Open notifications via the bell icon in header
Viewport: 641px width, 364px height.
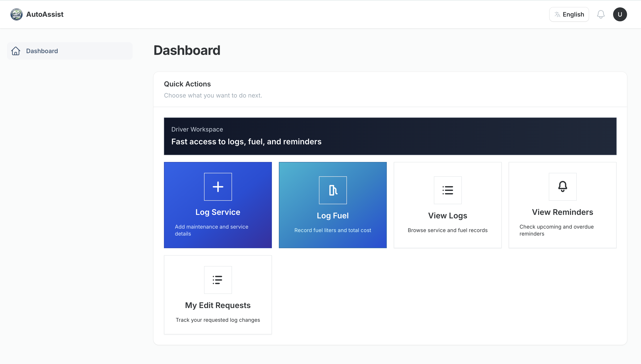coord(601,14)
